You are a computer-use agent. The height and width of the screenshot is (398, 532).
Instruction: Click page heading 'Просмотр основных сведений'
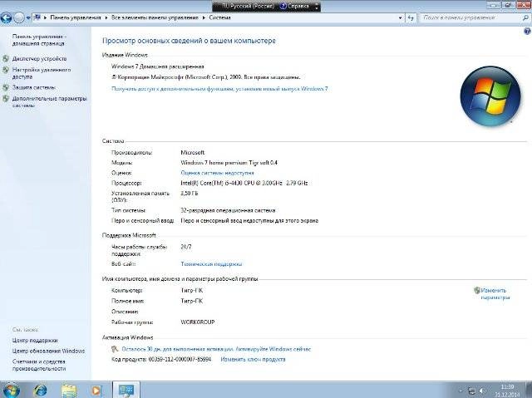pos(189,41)
